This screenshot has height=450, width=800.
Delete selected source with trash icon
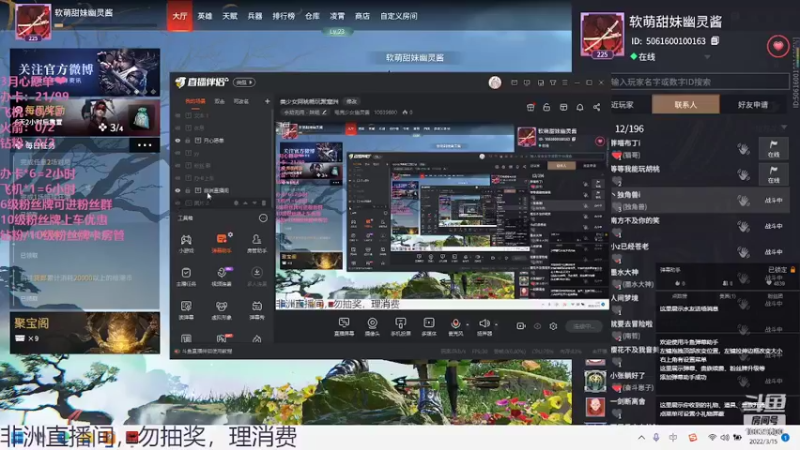point(264,203)
